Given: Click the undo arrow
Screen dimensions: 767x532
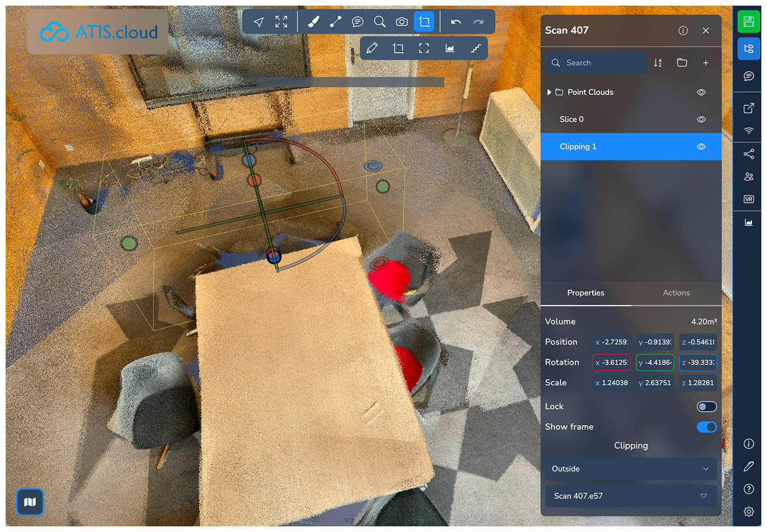Looking at the screenshot, I should [456, 22].
